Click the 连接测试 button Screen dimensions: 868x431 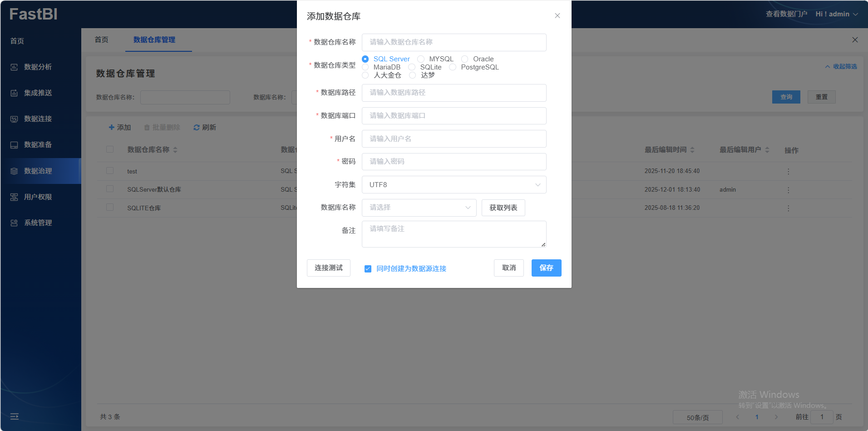click(x=328, y=268)
